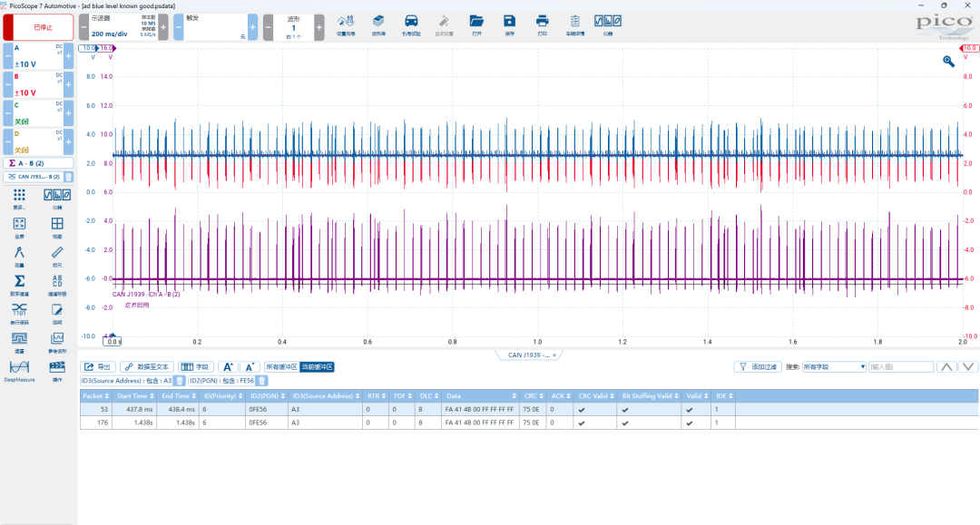
Task: Click the Add Filter button
Action: coord(757,366)
